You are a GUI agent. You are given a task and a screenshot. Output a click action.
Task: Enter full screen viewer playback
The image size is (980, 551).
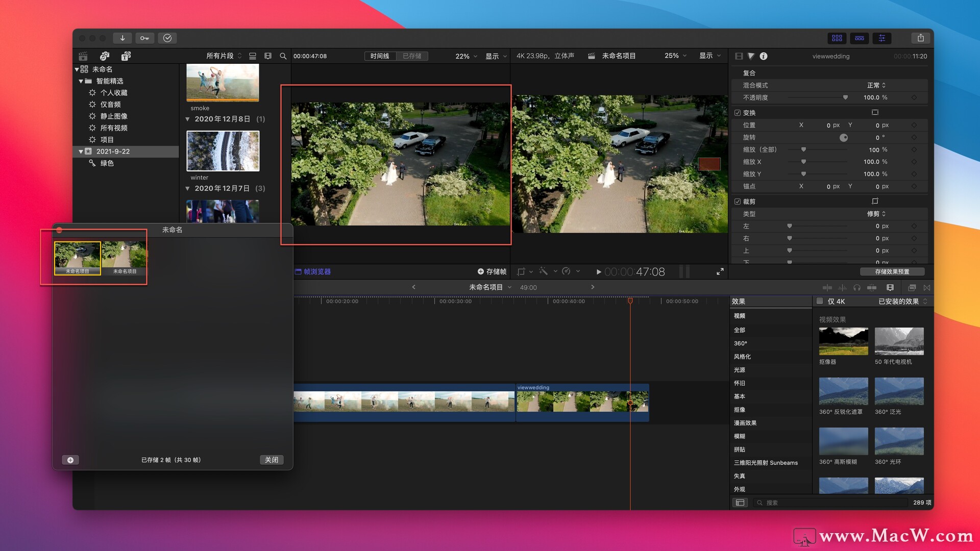720,271
